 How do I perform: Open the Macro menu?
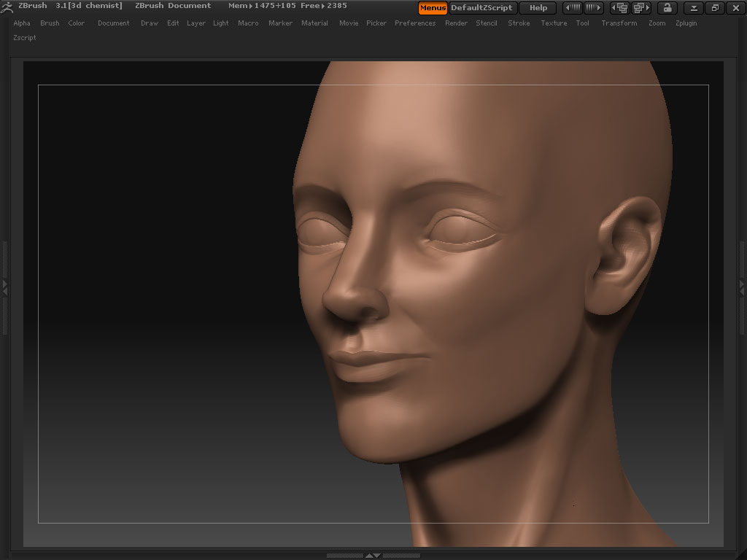click(248, 23)
